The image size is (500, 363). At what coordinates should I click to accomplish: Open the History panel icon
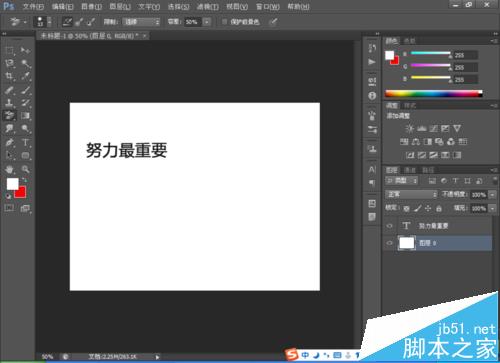[372, 49]
